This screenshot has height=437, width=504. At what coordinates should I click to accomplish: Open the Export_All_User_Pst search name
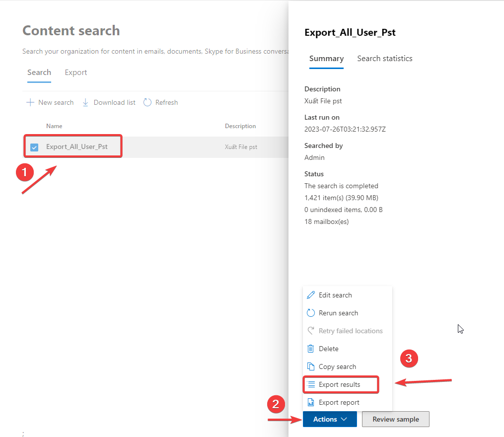77,146
